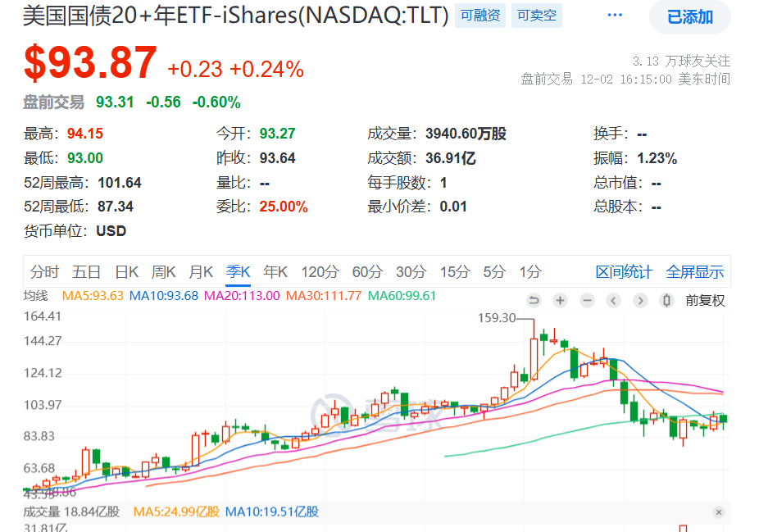Click the stock title 美国国债20+年ETF-iShares

tap(235, 16)
